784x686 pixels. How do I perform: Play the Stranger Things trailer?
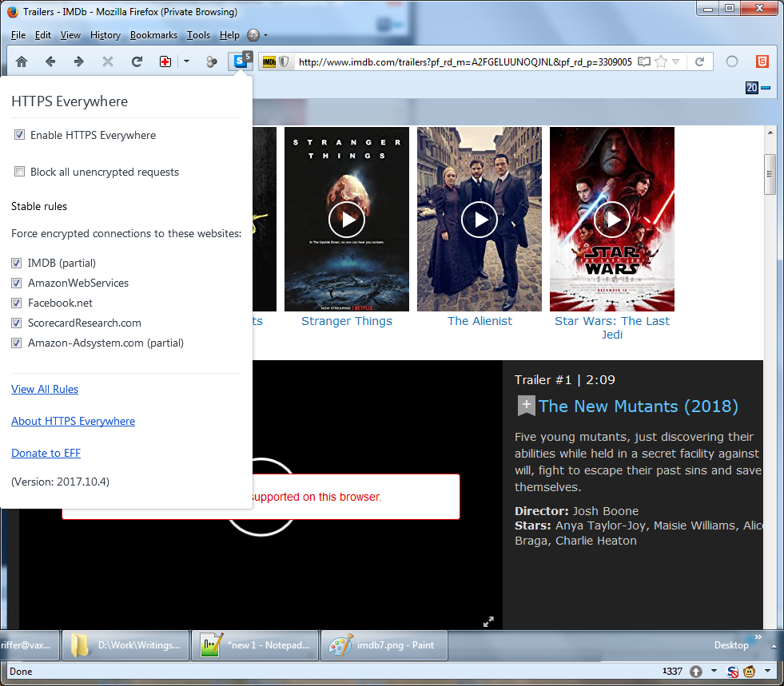347,220
